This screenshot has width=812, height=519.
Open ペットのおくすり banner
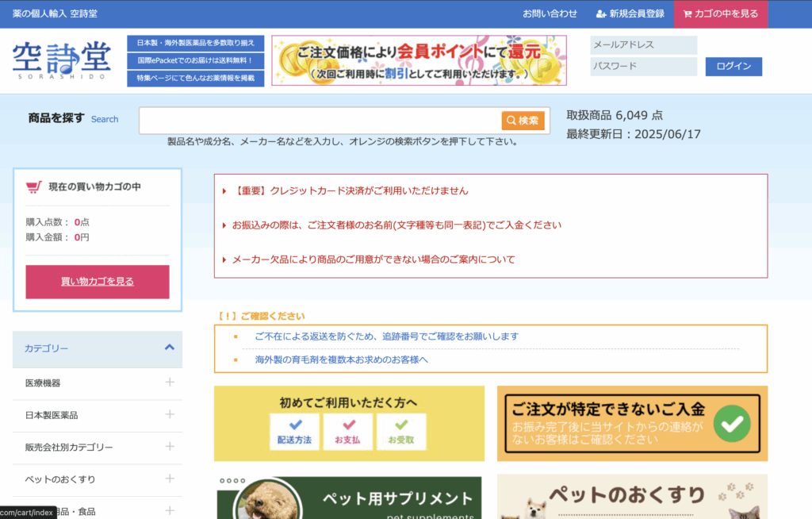point(632,497)
